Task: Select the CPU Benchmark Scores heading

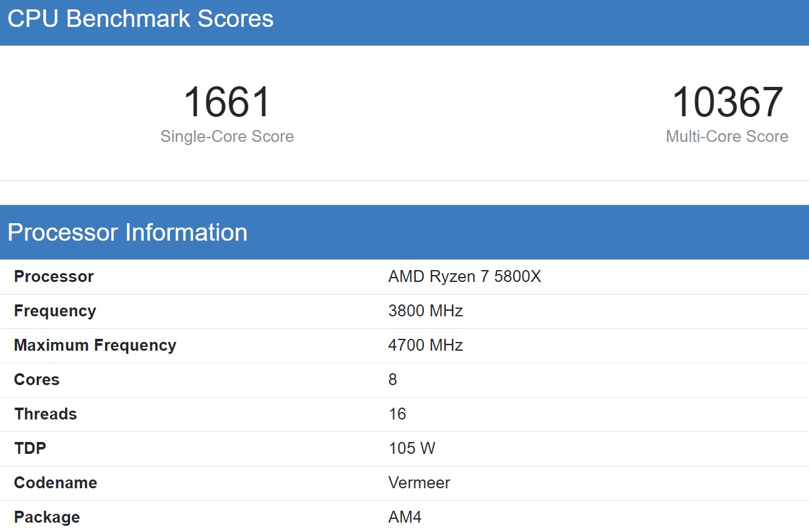Action: (x=141, y=19)
